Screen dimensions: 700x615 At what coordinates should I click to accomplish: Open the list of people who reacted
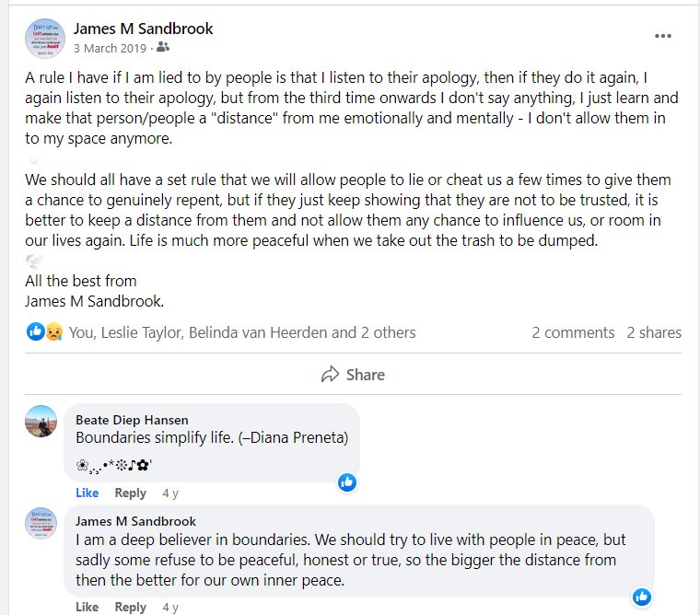tap(242, 332)
